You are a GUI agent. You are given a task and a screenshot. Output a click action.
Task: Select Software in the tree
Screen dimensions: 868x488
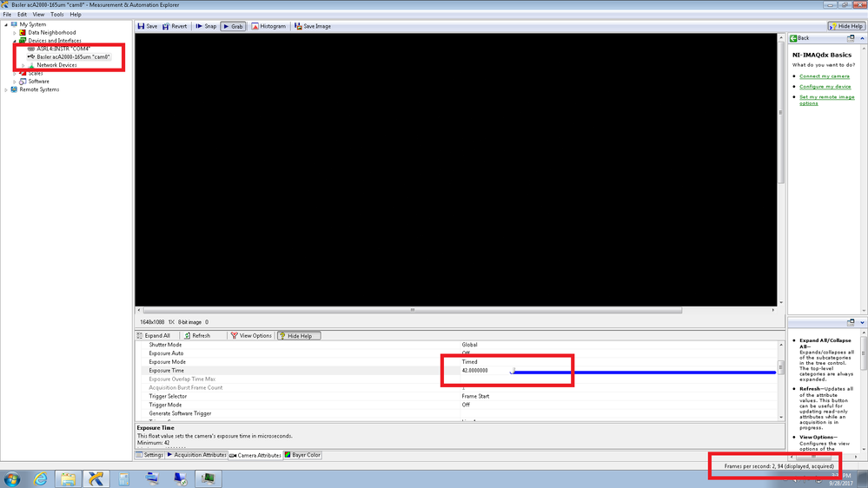coord(38,82)
